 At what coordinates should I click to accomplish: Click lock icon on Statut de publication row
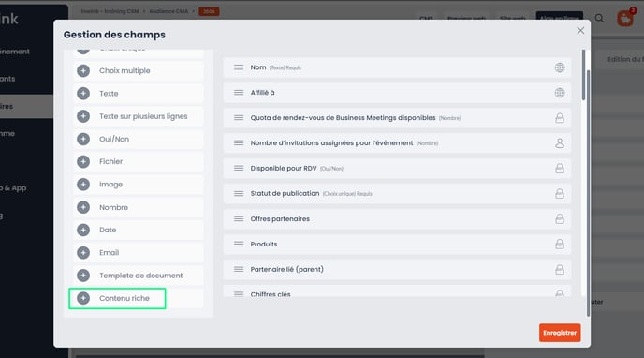click(x=560, y=194)
